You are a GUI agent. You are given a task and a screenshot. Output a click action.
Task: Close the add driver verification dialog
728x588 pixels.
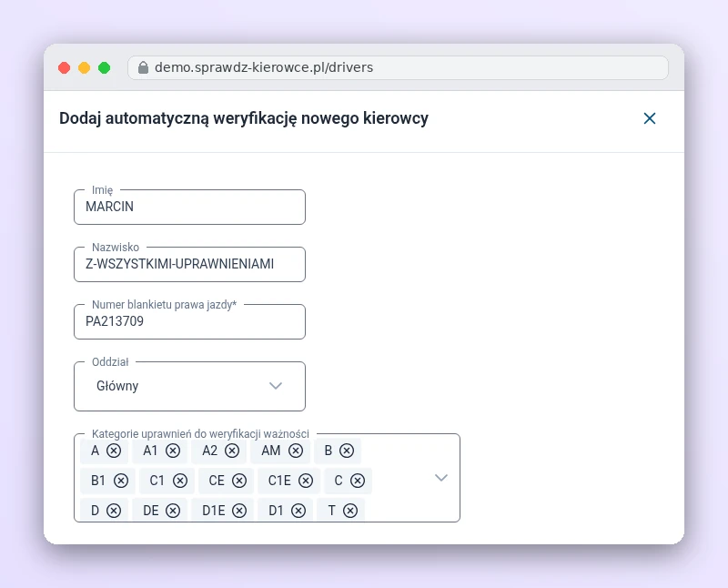coord(650,118)
